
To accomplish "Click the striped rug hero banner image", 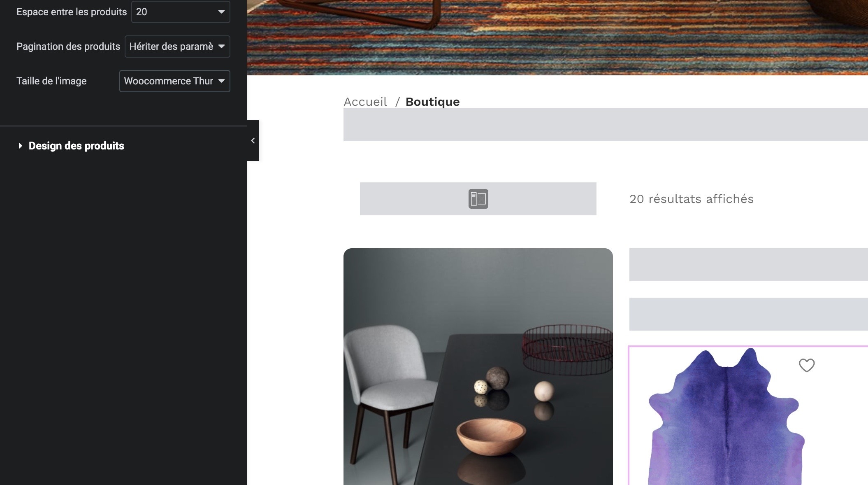I will coord(557,37).
